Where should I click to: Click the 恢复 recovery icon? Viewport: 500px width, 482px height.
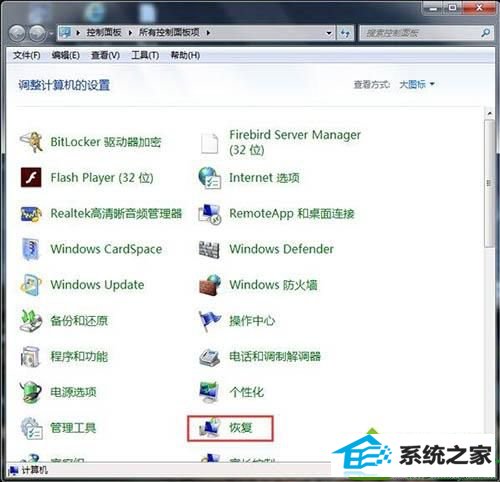pos(209,428)
